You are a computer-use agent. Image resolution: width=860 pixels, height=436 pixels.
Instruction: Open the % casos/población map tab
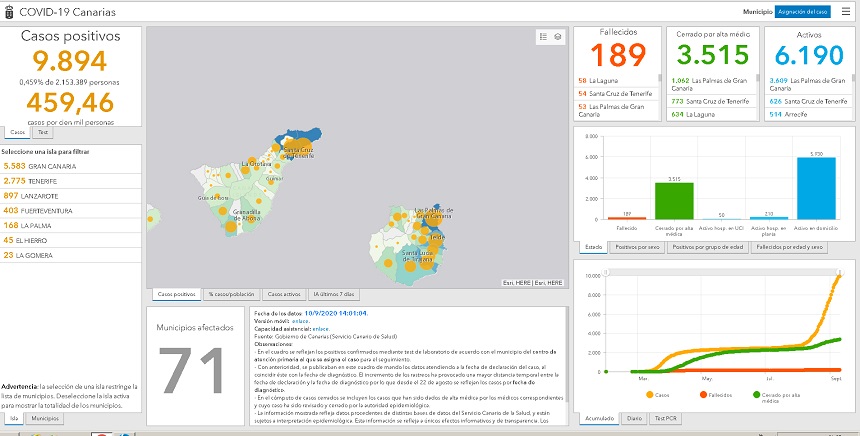231,294
